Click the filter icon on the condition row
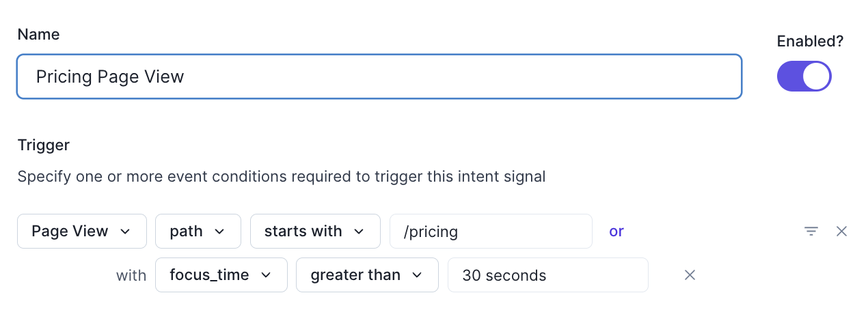The width and height of the screenshot is (868, 321). point(811,232)
